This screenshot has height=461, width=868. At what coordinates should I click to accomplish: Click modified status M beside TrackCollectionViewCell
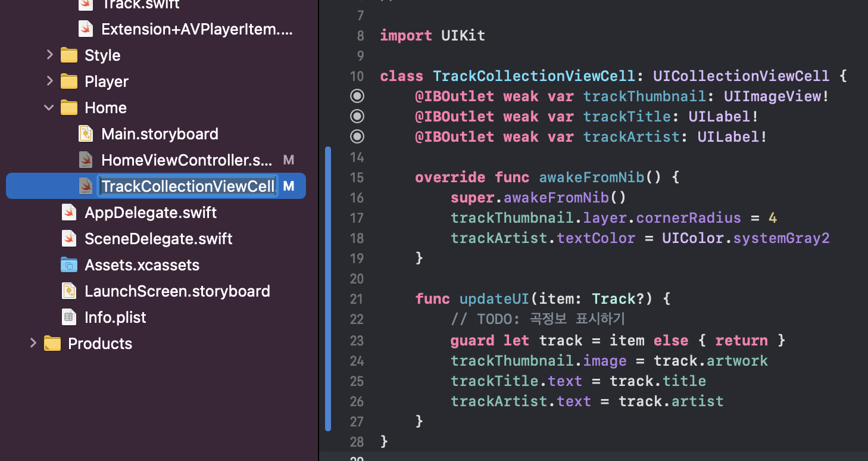(x=289, y=186)
